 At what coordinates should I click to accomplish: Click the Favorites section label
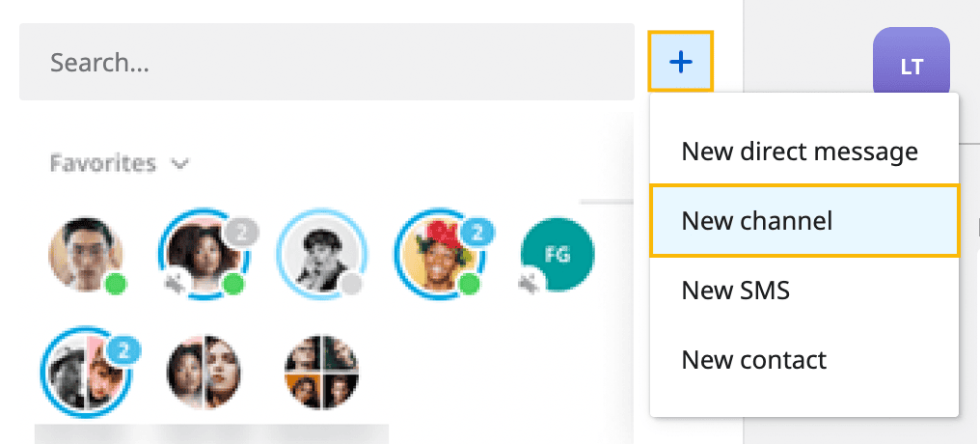click(x=103, y=164)
